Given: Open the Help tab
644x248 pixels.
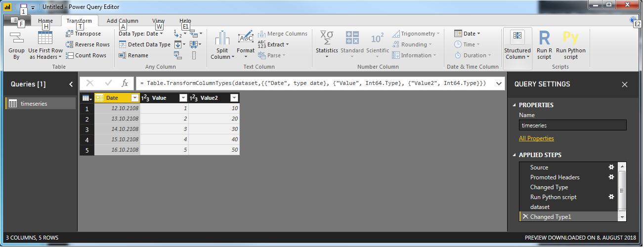Looking at the screenshot, I should point(185,21).
